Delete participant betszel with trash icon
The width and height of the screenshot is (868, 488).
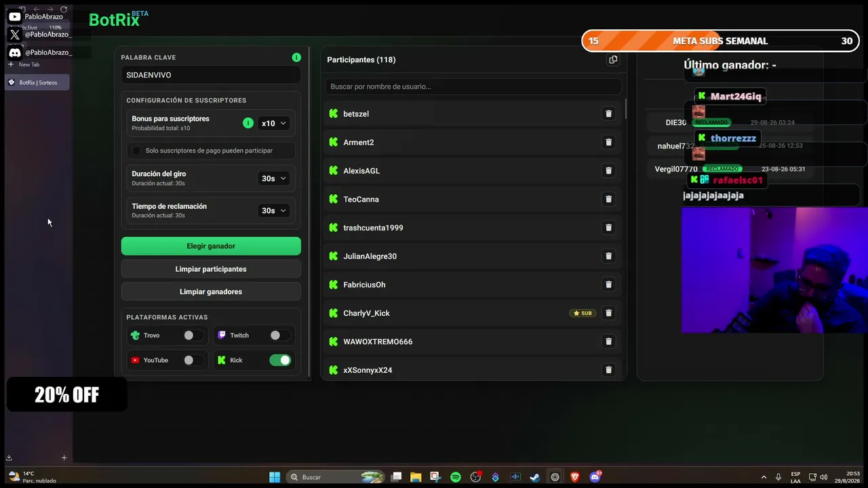(x=608, y=114)
